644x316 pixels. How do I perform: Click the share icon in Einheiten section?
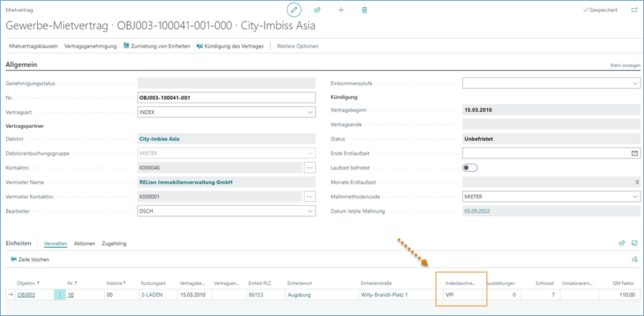pyautogui.click(x=622, y=242)
